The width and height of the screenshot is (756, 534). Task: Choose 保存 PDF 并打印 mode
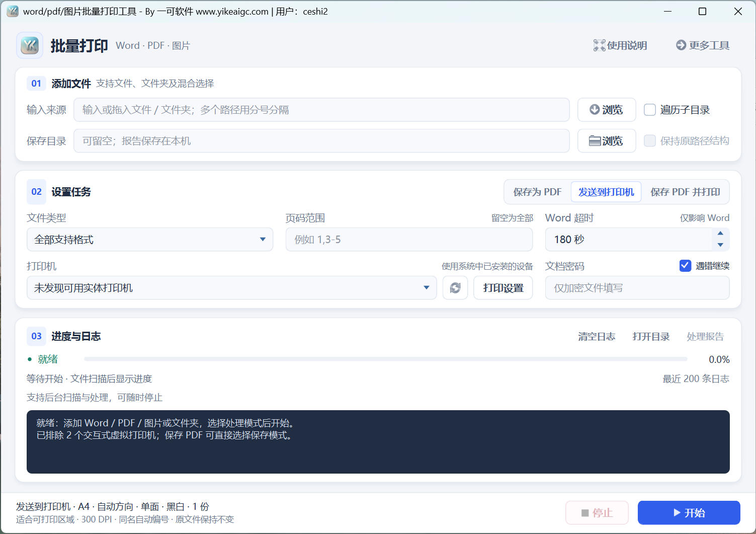tap(685, 192)
